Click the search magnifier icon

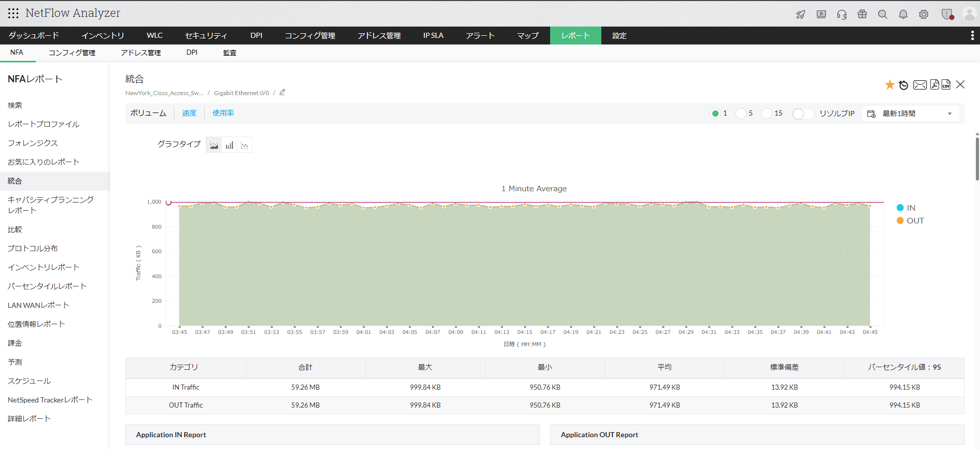coord(883,14)
